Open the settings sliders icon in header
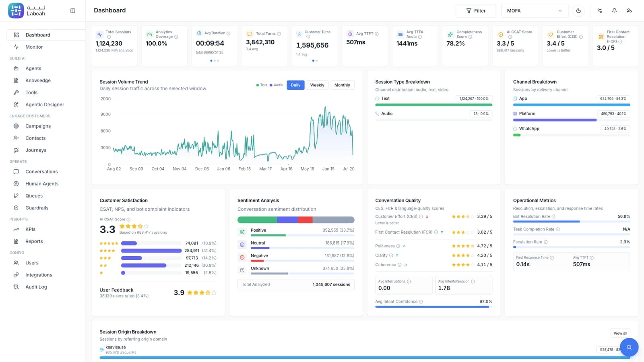Image resolution: width=644 pixels, height=362 pixels. (x=600, y=11)
